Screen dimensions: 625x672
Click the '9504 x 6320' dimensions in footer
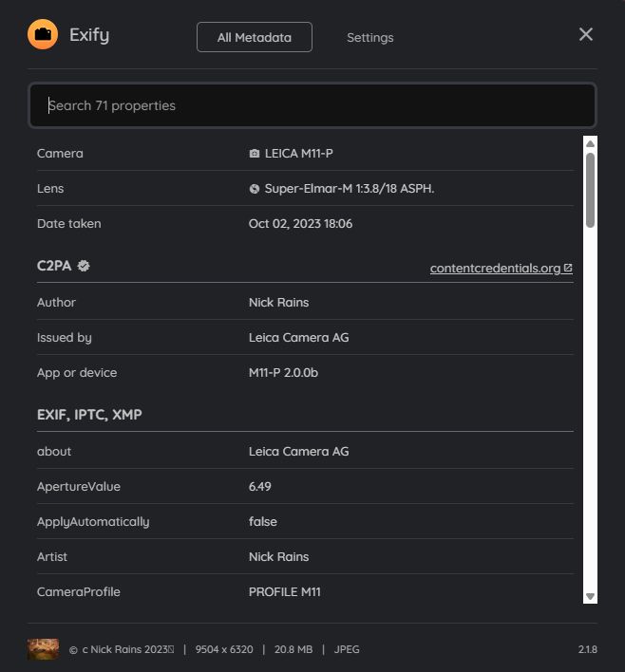coord(224,650)
